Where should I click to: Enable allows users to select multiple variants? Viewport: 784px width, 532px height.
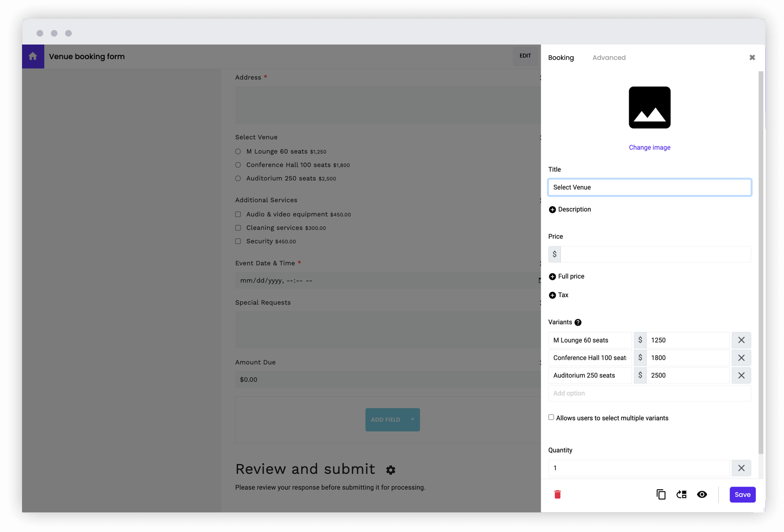point(551,417)
